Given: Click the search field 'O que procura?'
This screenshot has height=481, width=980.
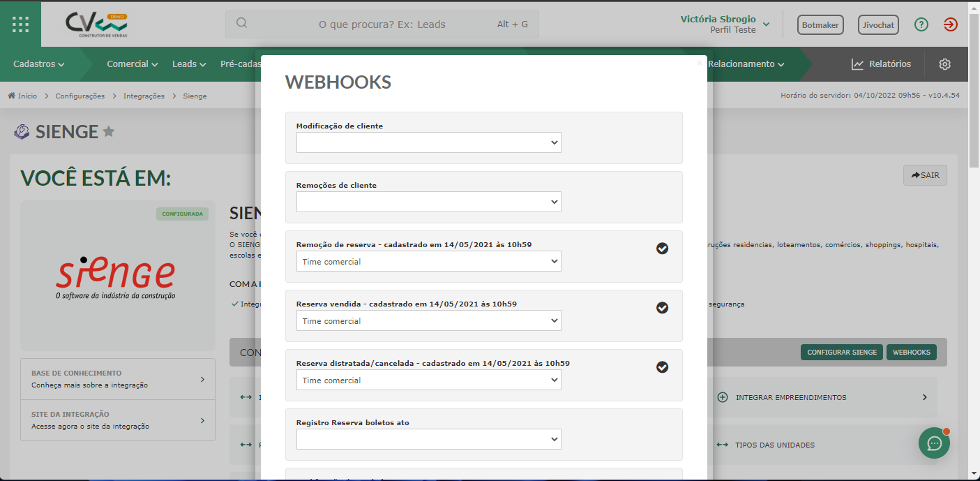Looking at the screenshot, I should (382, 24).
